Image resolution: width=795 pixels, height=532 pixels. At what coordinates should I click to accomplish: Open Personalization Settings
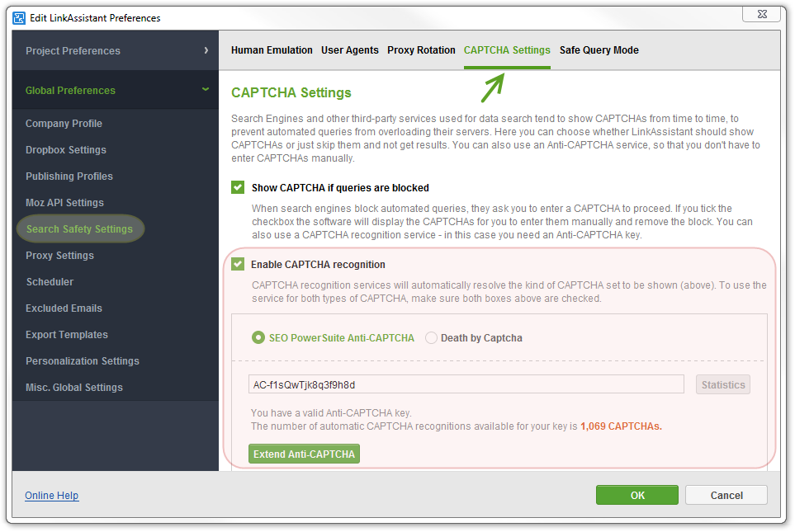83,360
